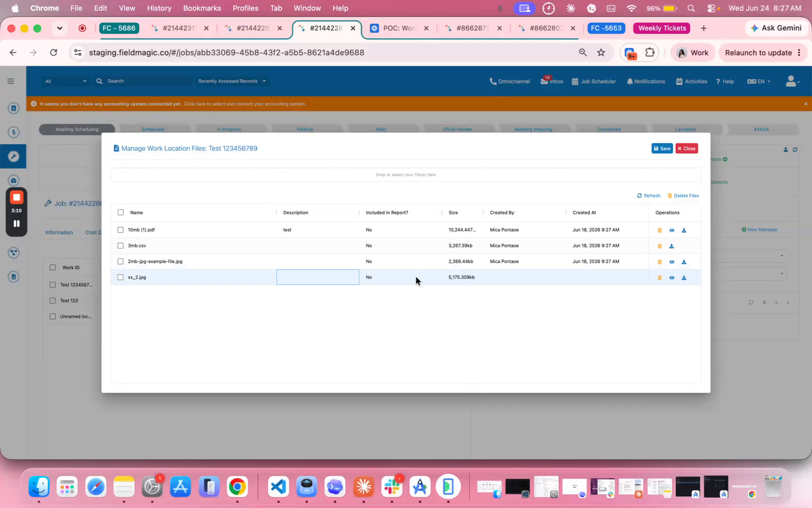Image resolution: width=812 pixels, height=508 pixels.
Task: Open Chrome extensions puzzle icon
Action: pos(650,53)
